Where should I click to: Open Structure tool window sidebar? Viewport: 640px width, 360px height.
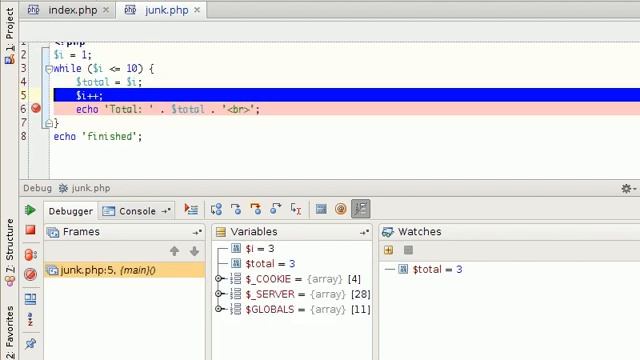tap(9, 252)
